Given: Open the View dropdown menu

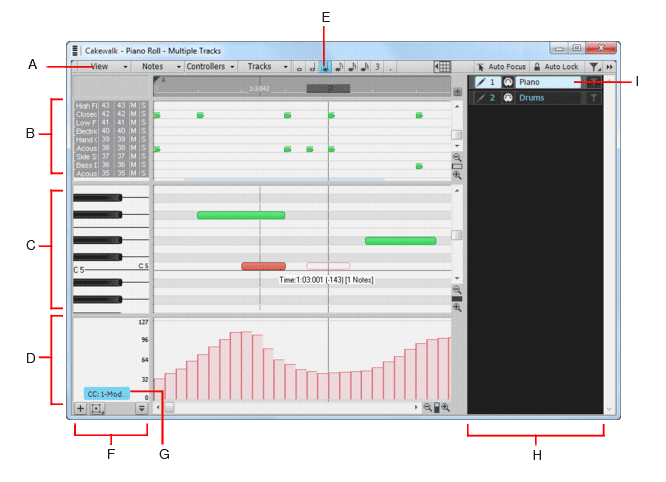Looking at the screenshot, I should click(x=100, y=67).
